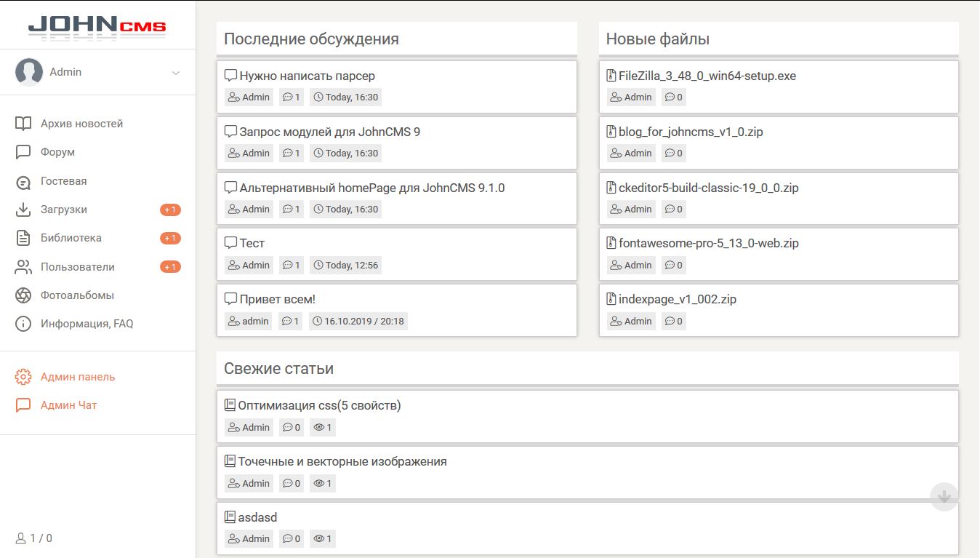980x558 pixels.
Task: Open Админ Чат menu item
Action: tap(68, 405)
